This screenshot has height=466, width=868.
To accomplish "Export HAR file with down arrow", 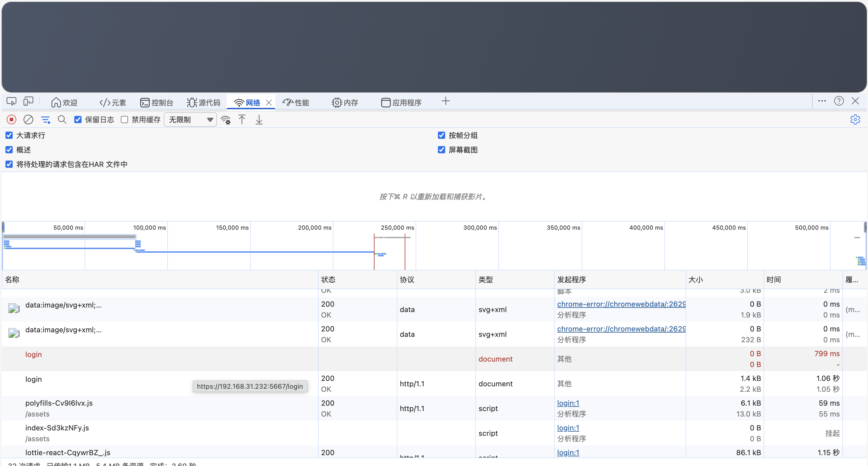I will (259, 120).
